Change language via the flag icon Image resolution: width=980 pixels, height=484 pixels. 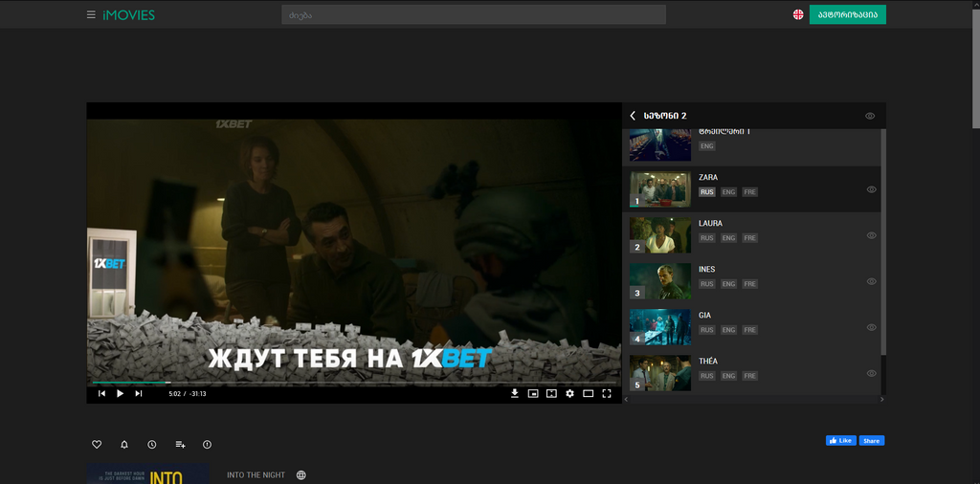(x=798, y=14)
